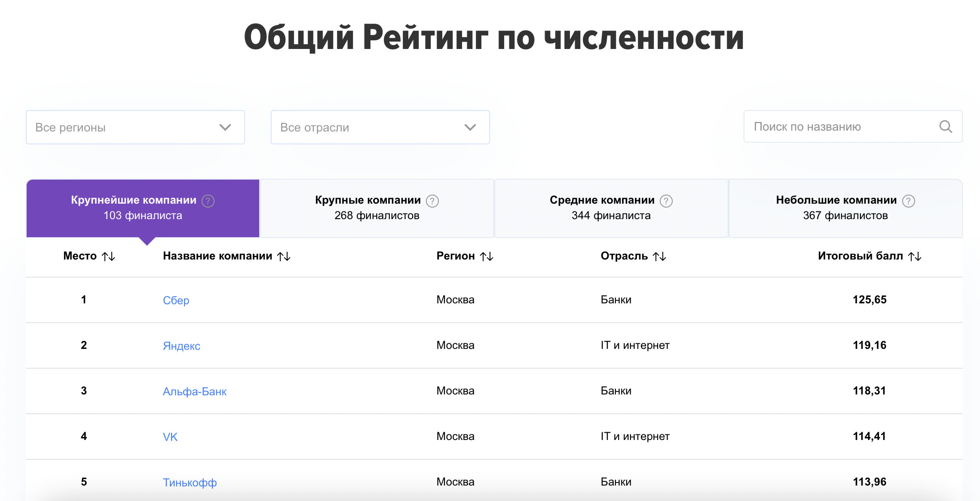
Task: Click place number 3 in Альфа-Банк row
Action: [x=84, y=391]
